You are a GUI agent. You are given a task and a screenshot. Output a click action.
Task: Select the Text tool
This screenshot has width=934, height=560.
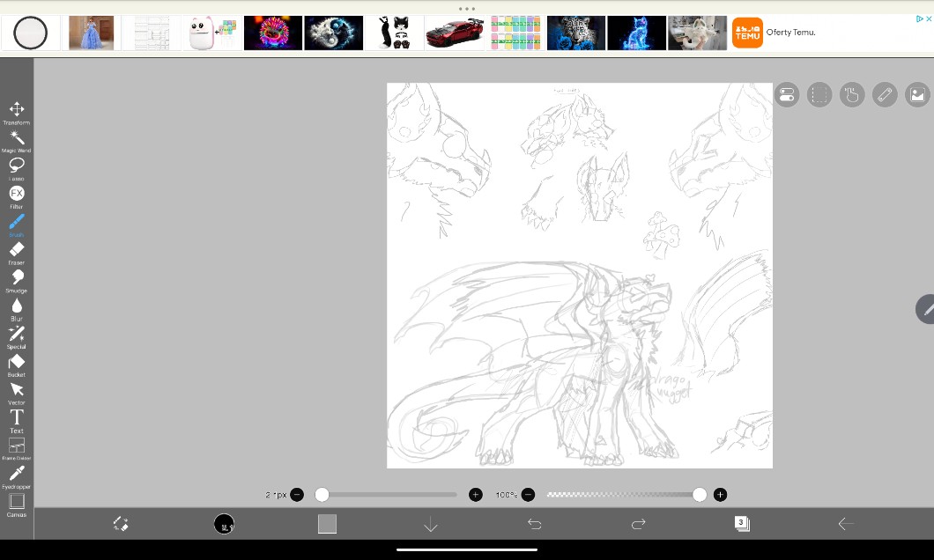17,418
